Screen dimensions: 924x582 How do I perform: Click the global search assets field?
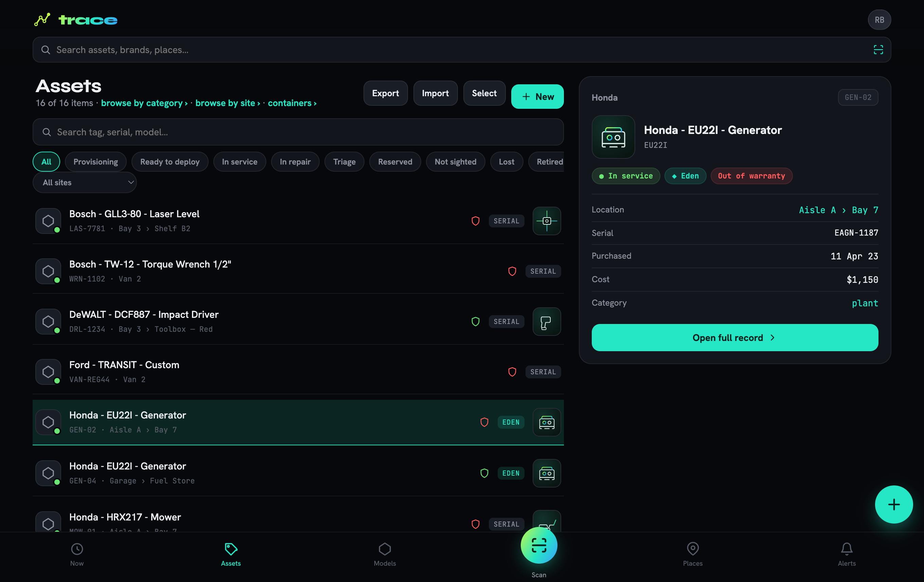coord(462,50)
